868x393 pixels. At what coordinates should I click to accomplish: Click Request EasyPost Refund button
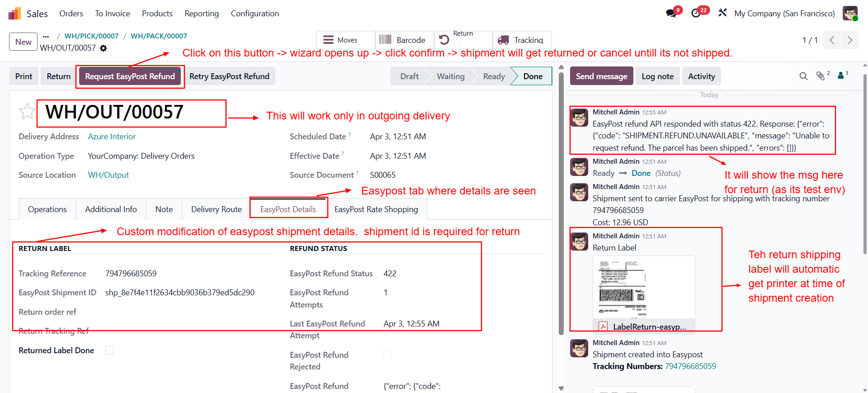click(x=130, y=76)
